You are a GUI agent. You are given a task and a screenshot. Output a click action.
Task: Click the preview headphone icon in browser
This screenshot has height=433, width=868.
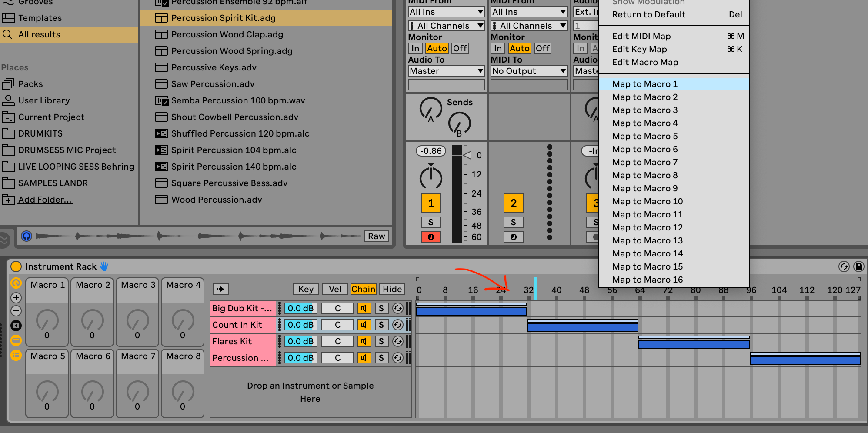pos(27,236)
